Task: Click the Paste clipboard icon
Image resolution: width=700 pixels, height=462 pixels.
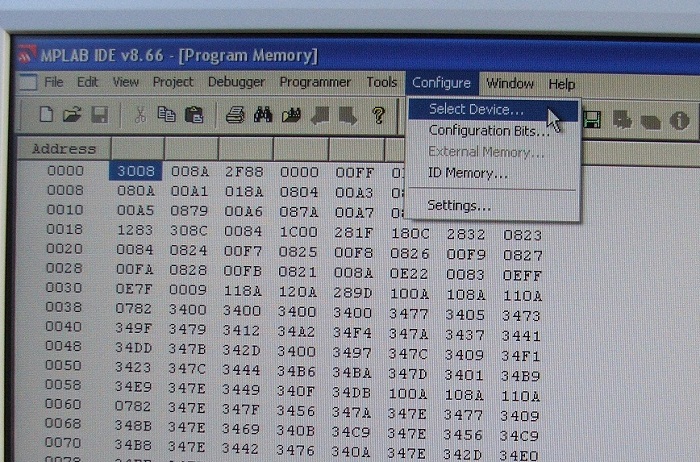Action: [194, 115]
